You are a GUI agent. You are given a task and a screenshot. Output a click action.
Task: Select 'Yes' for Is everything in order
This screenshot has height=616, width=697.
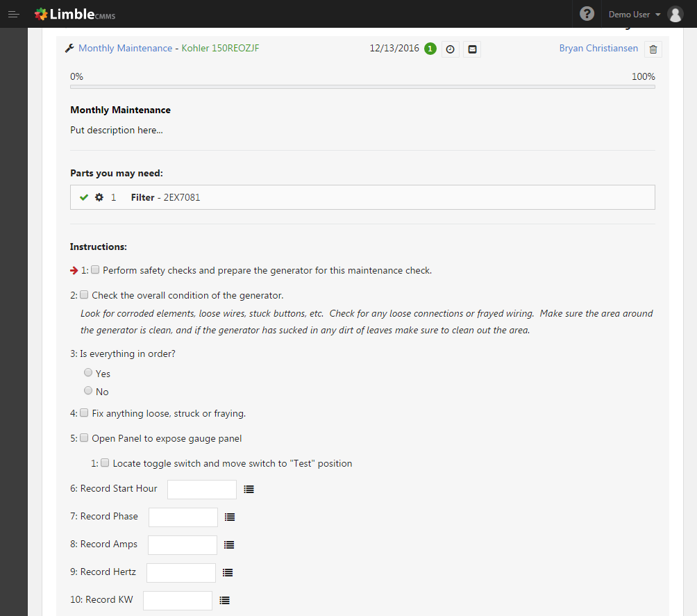[88, 373]
